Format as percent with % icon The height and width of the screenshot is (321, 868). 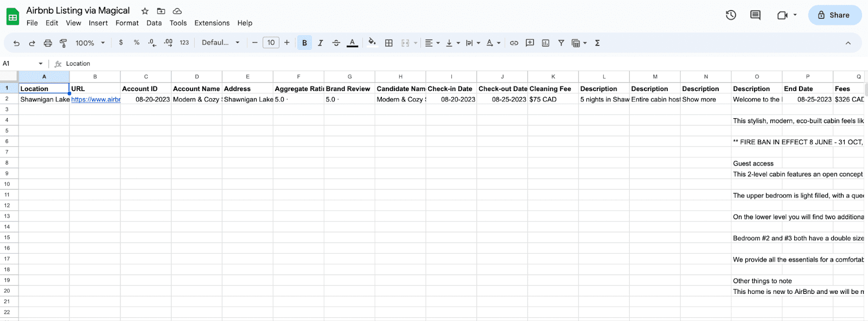point(136,42)
